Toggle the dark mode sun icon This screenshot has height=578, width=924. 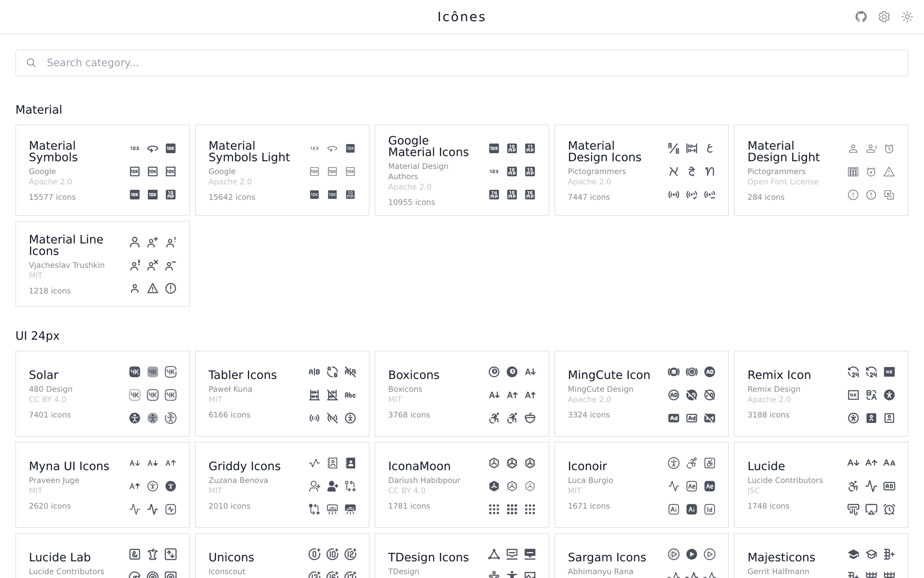click(x=907, y=17)
